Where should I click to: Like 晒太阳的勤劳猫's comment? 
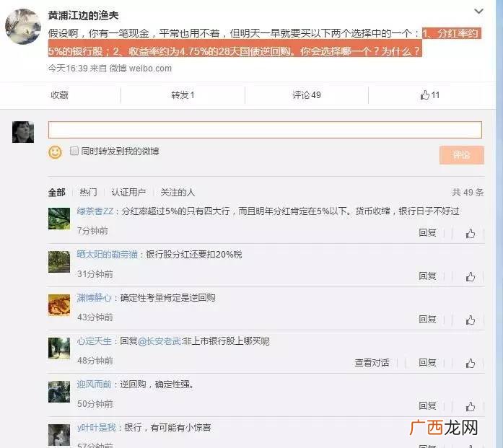(x=471, y=276)
